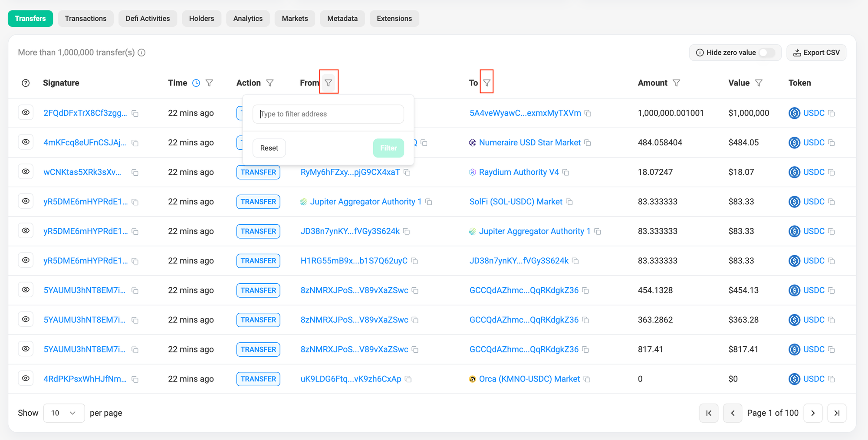Open the Numeraire USD Star Market account link

click(x=529, y=143)
